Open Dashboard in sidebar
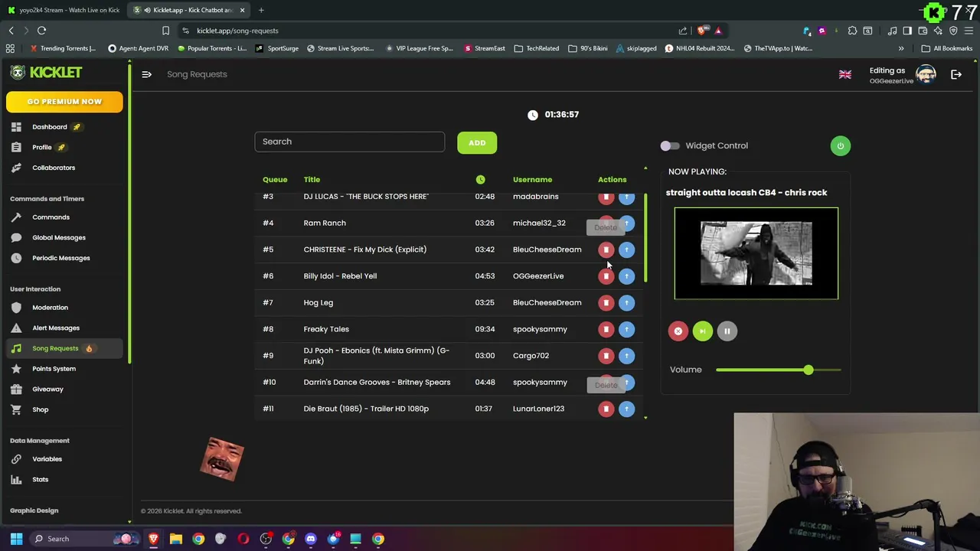980x551 pixels. click(50, 127)
